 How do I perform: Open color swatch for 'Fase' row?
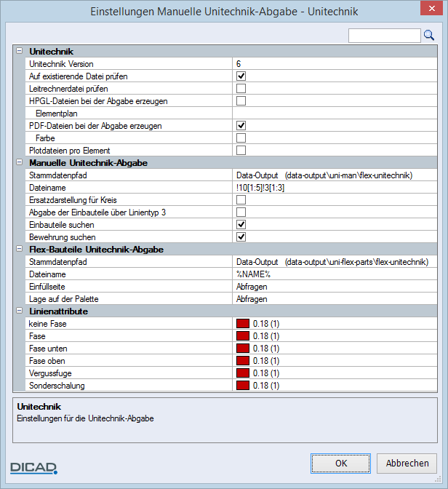click(x=243, y=336)
